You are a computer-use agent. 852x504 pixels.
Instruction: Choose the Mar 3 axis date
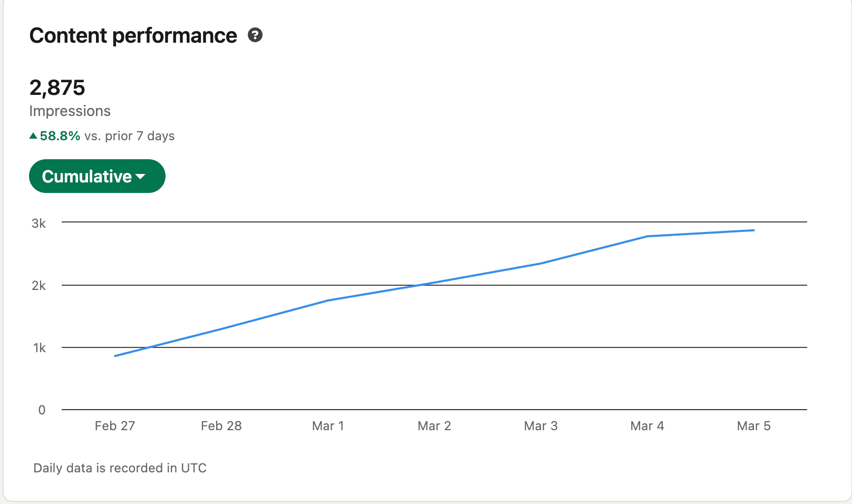point(541,426)
